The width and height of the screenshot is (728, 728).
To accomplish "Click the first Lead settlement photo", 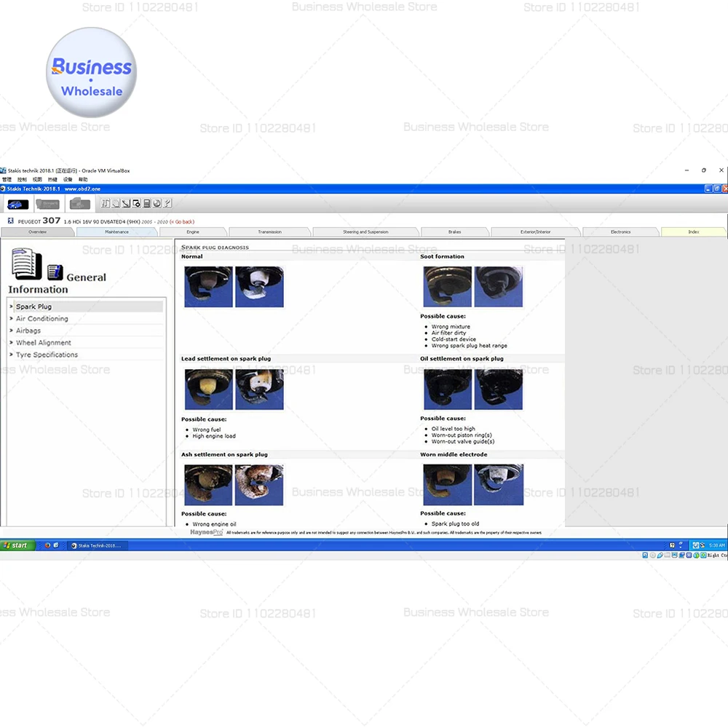I will click(208, 389).
